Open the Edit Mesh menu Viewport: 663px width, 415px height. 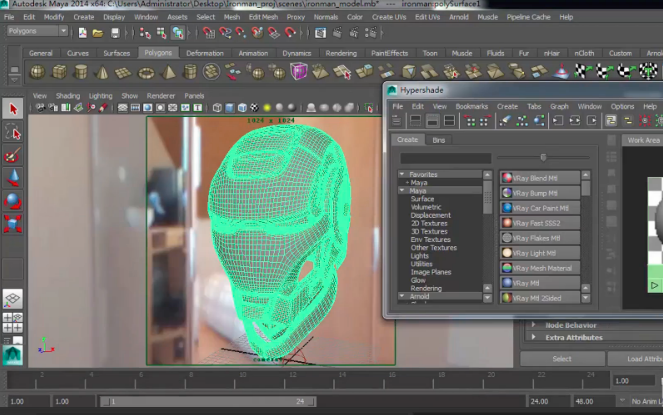point(263,17)
